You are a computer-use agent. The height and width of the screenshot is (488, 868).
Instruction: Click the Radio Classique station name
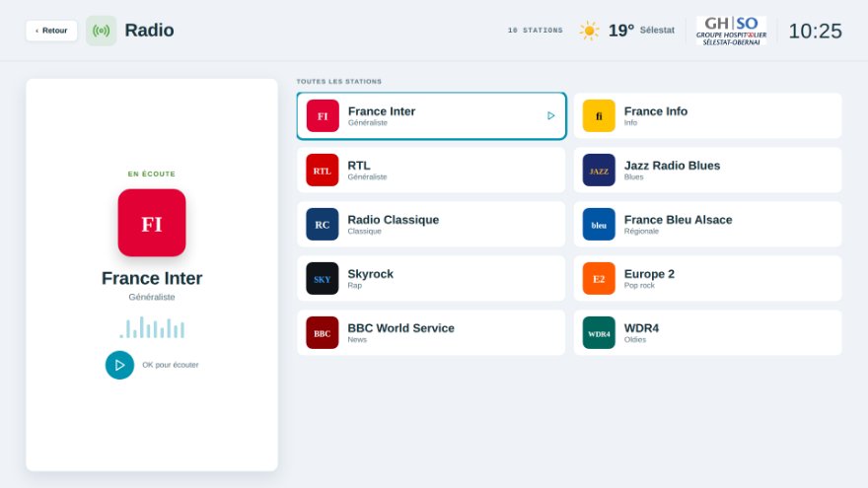tap(393, 220)
